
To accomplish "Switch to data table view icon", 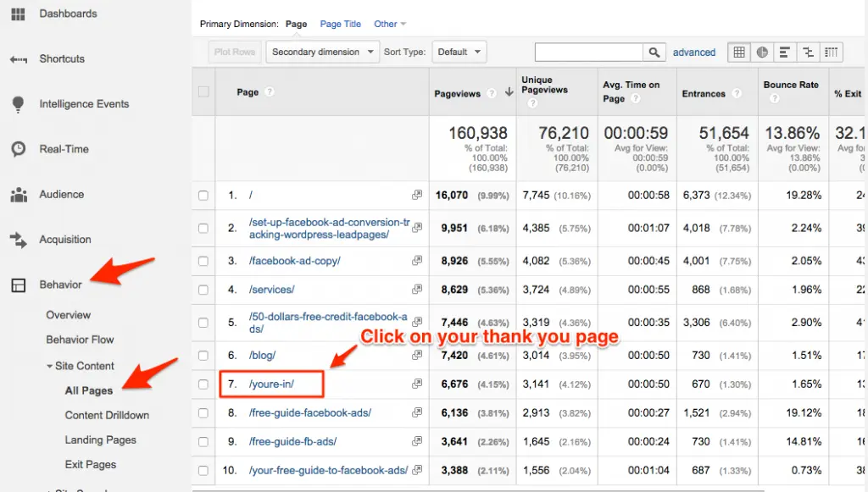I will coord(739,53).
